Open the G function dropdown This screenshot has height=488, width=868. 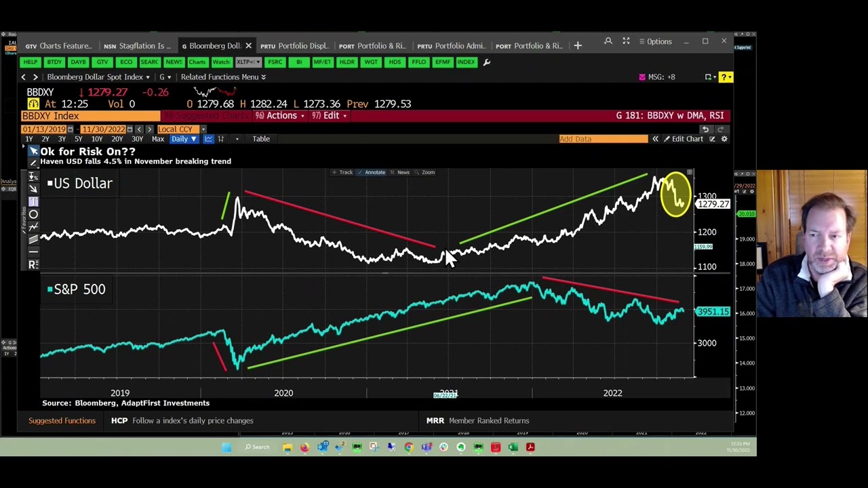(165, 77)
